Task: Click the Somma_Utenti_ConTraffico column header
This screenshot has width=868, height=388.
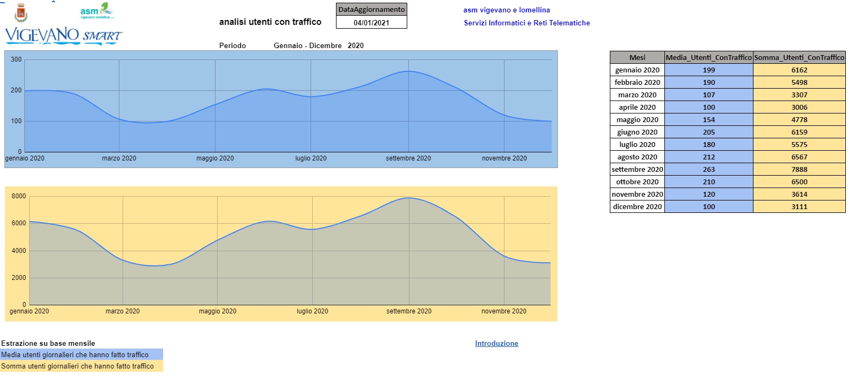Action: (799, 57)
